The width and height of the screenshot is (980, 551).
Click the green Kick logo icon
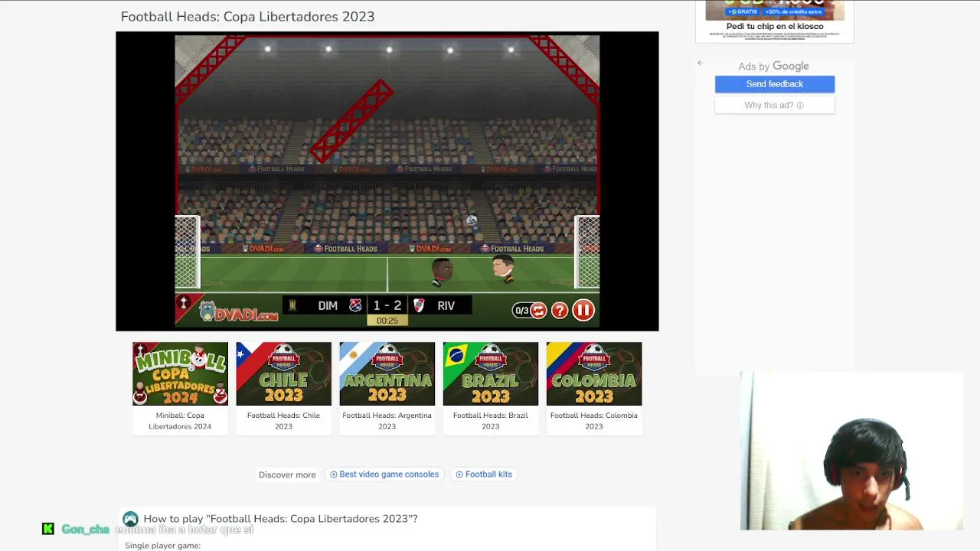click(x=47, y=529)
